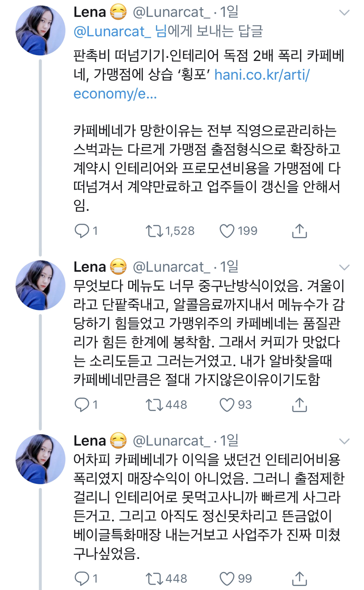Share the third tweet via share icon
This screenshot has height=590, width=364.
[299, 579]
